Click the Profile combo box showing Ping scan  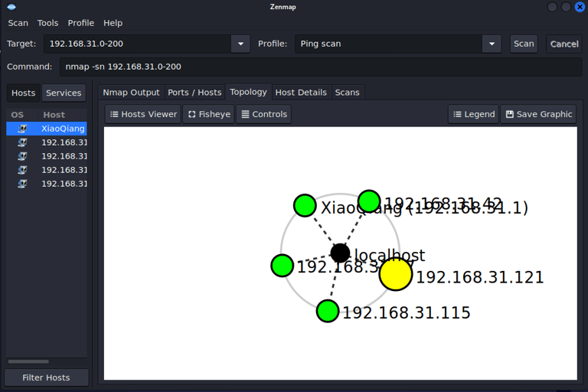tap(388, 44)
